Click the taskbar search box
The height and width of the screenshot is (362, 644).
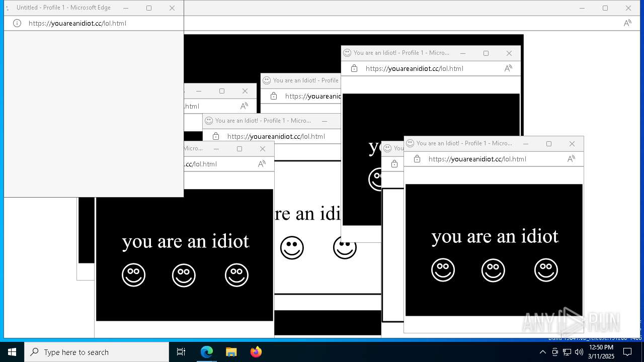pyautogui.click(x=97, y=352)
